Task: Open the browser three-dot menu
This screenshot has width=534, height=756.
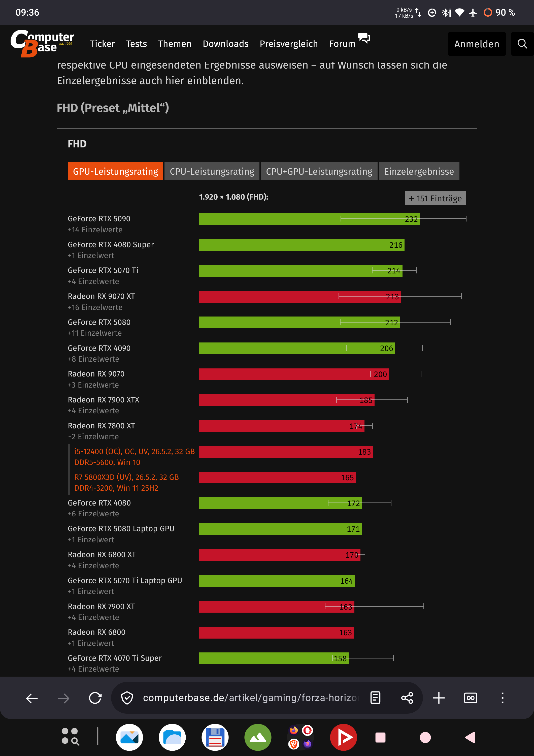Action: [x=503, y=698]
